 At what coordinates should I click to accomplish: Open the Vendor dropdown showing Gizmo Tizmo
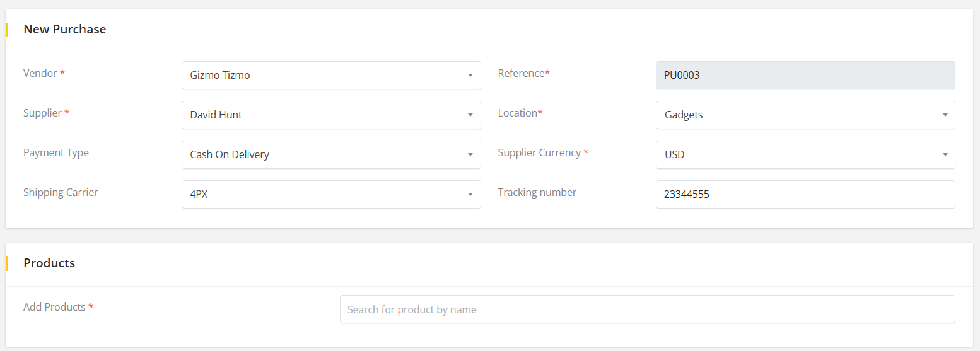[330, 75]
